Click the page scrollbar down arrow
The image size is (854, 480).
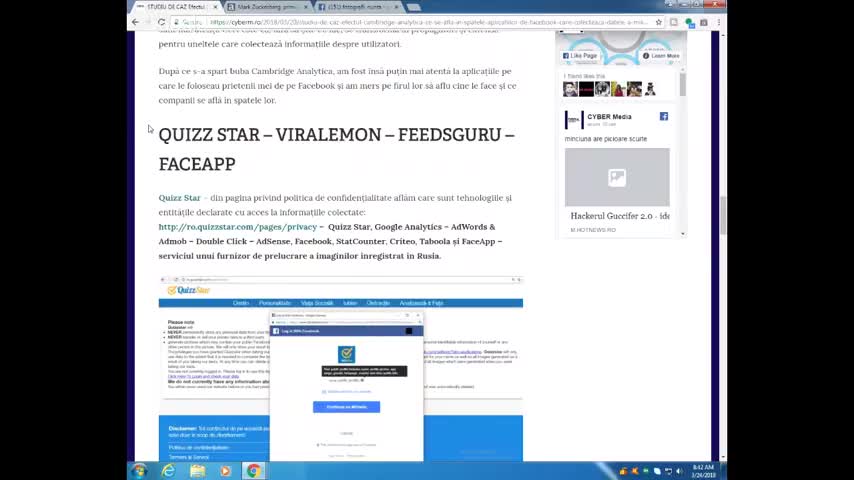click(723, 458)
